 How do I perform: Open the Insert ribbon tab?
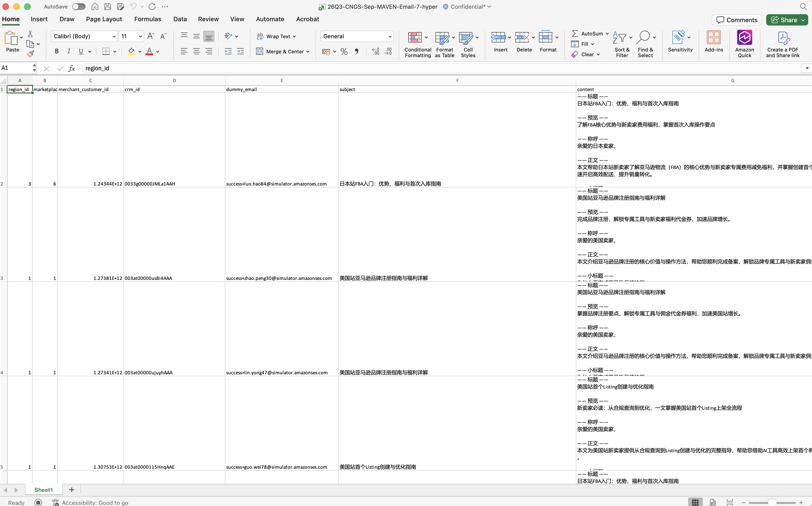point(39,19)
